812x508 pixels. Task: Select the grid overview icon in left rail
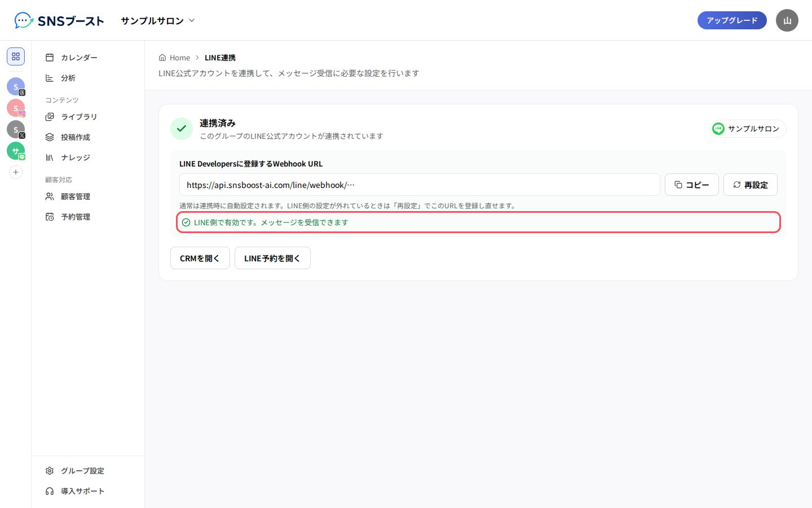[x=16, y=56]
